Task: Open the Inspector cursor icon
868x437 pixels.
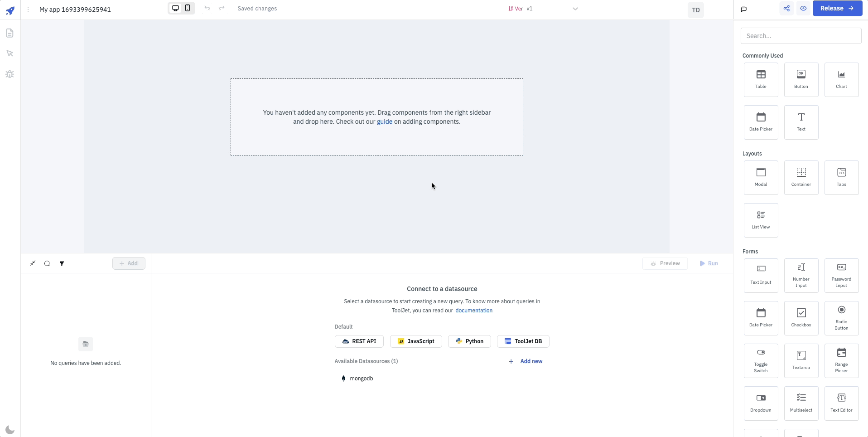Action: (10, 53)
